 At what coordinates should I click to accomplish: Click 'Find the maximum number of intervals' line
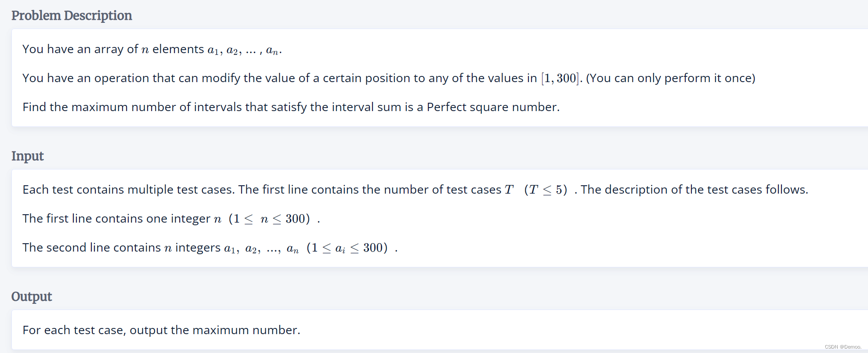tap(291, 107)
